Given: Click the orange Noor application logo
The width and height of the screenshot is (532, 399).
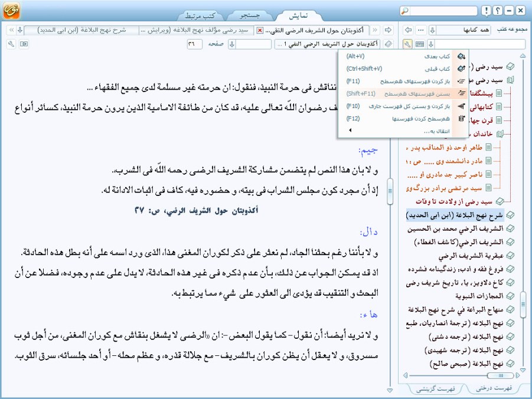Looking at the screenshot, I should click(x=11, y=10).
